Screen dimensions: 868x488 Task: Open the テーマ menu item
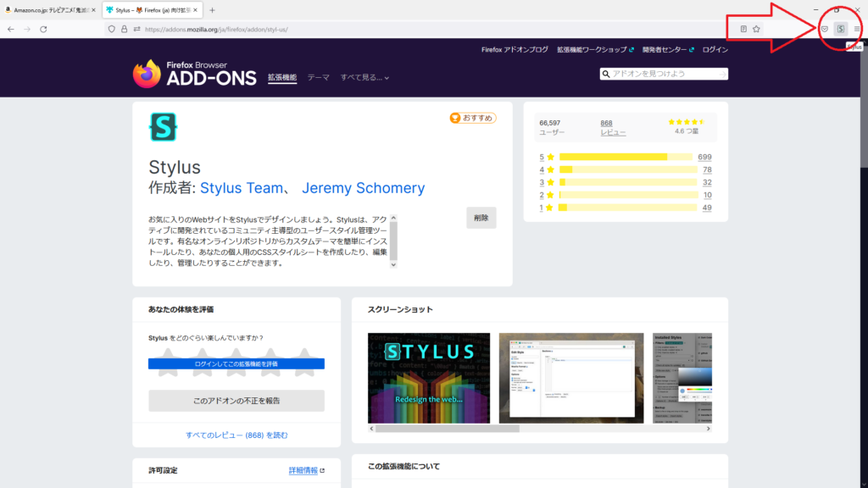pyautogui.click(x=318, y=77)
